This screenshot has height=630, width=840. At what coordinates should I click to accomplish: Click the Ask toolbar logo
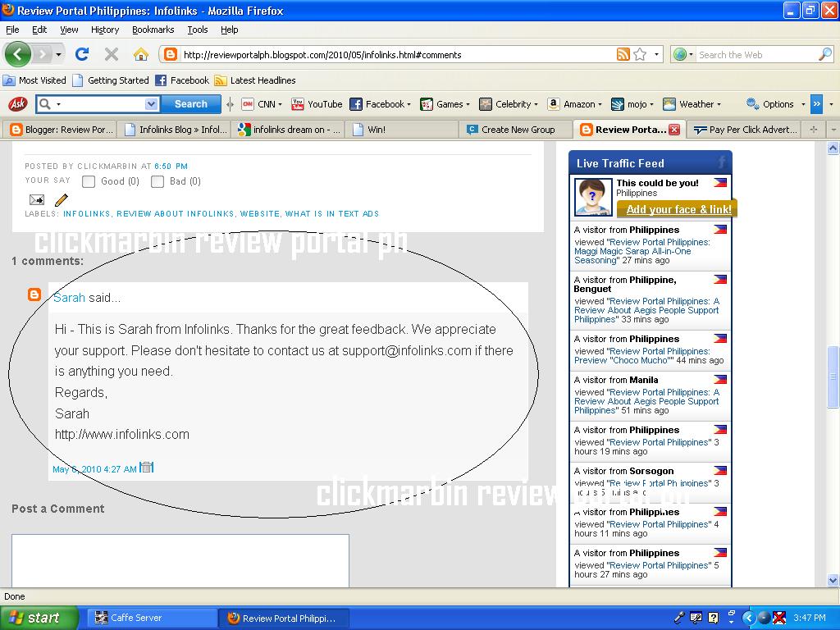[18, 104]
